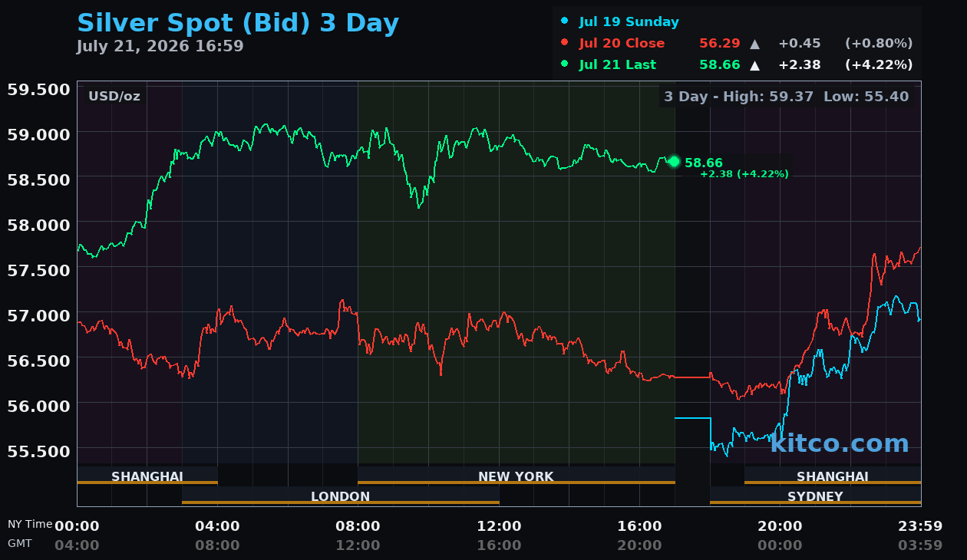Screen dimensions: 967x560
Task: Select the Jul 20 Close legend label
Action: 622,44
